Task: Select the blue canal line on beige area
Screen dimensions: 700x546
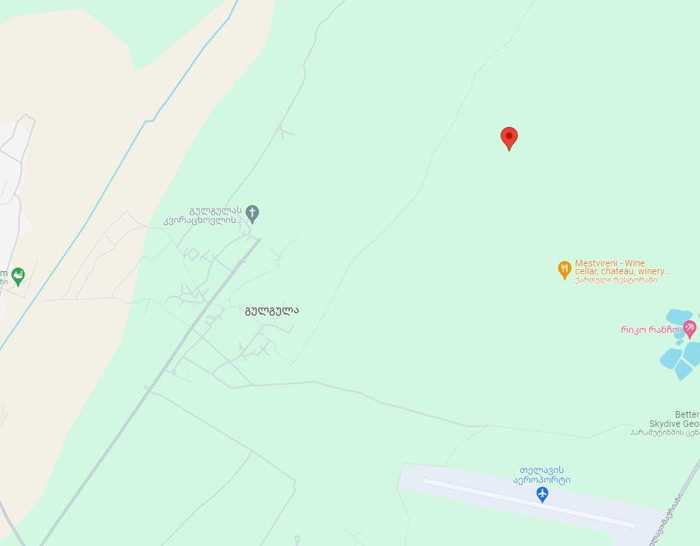Action: pos(118,174)
